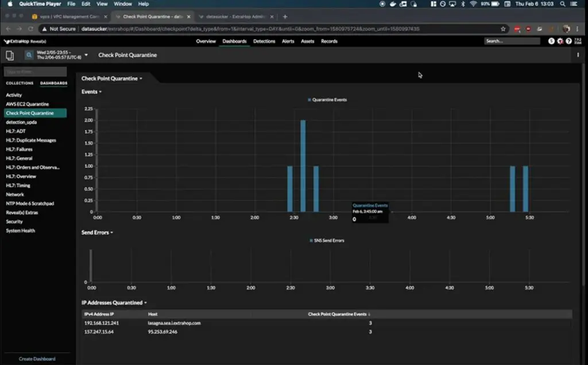
Task: Bookmark this page with the star icon
Action: (503, 29)
